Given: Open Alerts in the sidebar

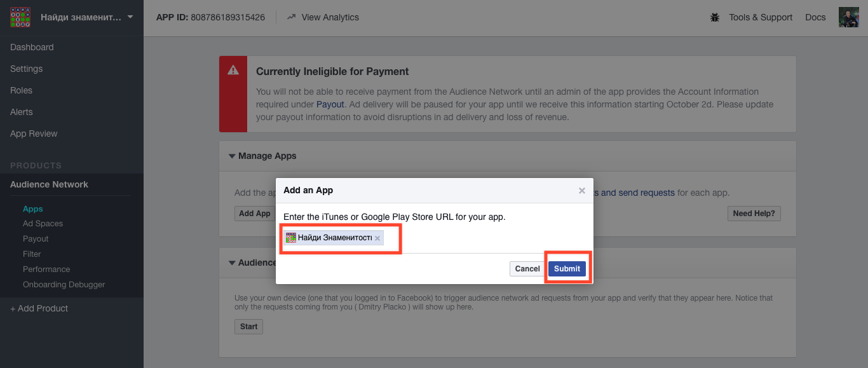Looking at the screenshot, I should point(22,112).
